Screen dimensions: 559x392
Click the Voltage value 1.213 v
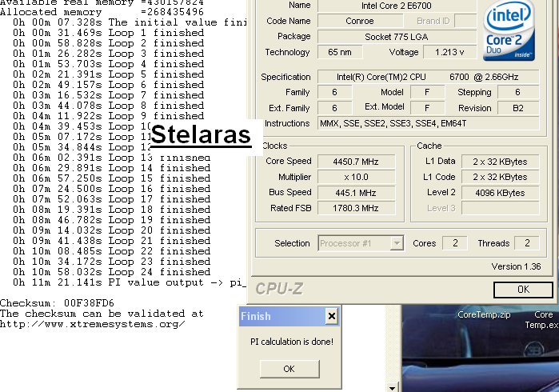[449, 52]
